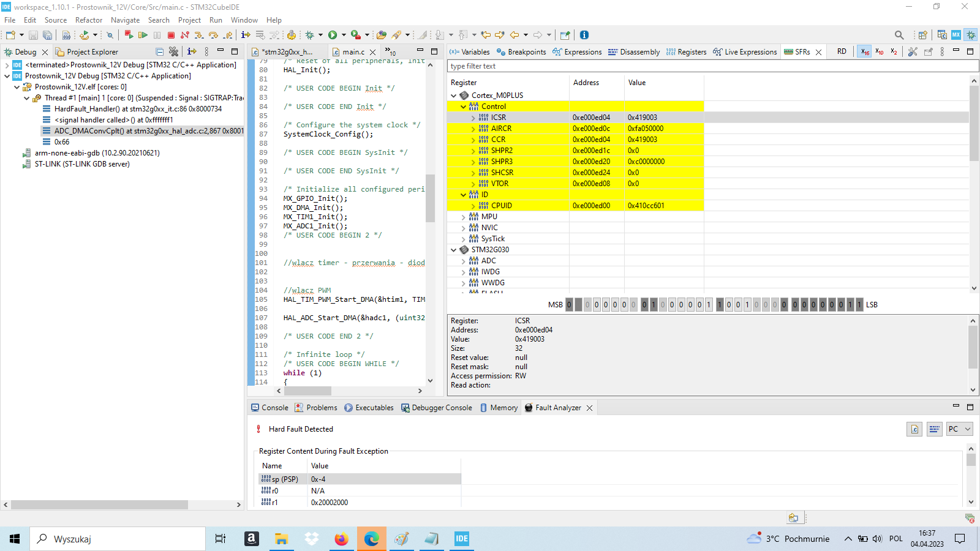Select hexadecimal (x16) number format
Image resolution: width=980 pixels, height=551 pixels.
(x=865, y=51)
